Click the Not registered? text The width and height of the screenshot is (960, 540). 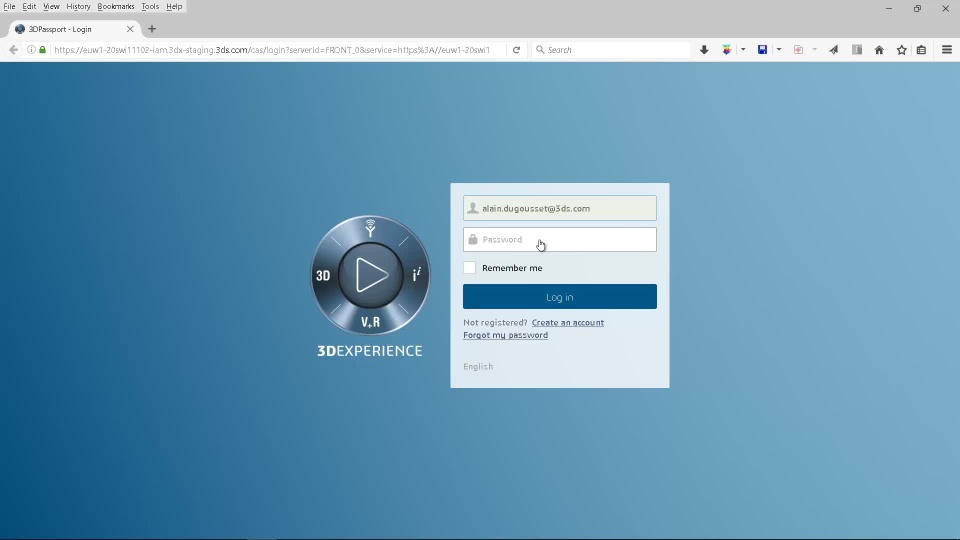pyautogui.click(x=495, y=323)
